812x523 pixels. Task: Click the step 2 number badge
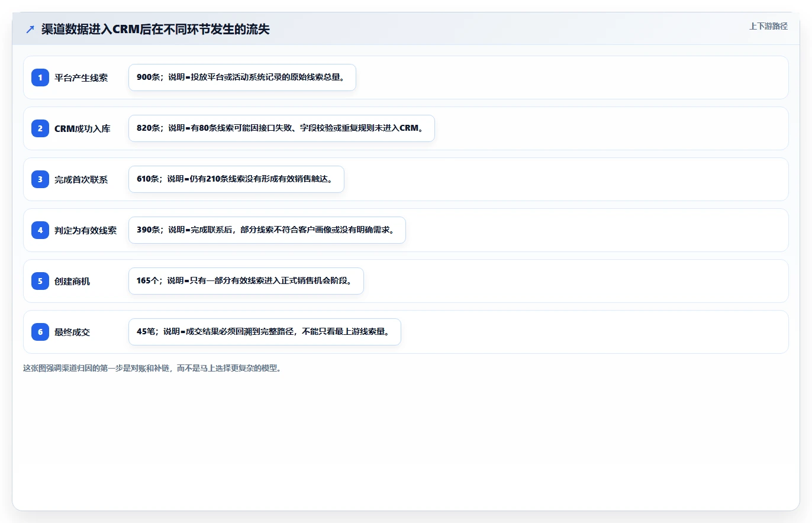[x=40, y=128]
